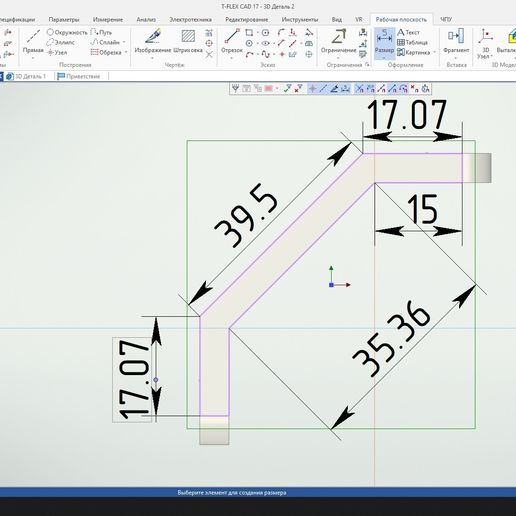Viewport: 516px width, 516px height.
Task: Select the boxed vertical 17.07 dimension
Action: (x=133, y=380)
